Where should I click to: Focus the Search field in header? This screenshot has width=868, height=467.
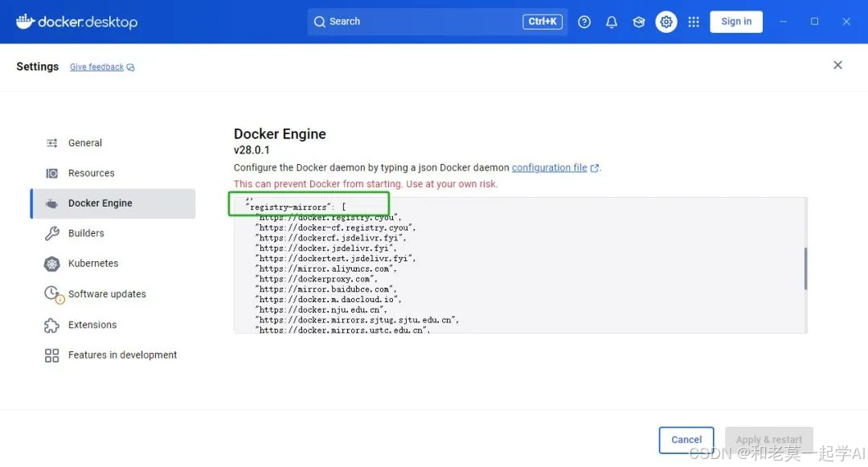coord(437,22)
